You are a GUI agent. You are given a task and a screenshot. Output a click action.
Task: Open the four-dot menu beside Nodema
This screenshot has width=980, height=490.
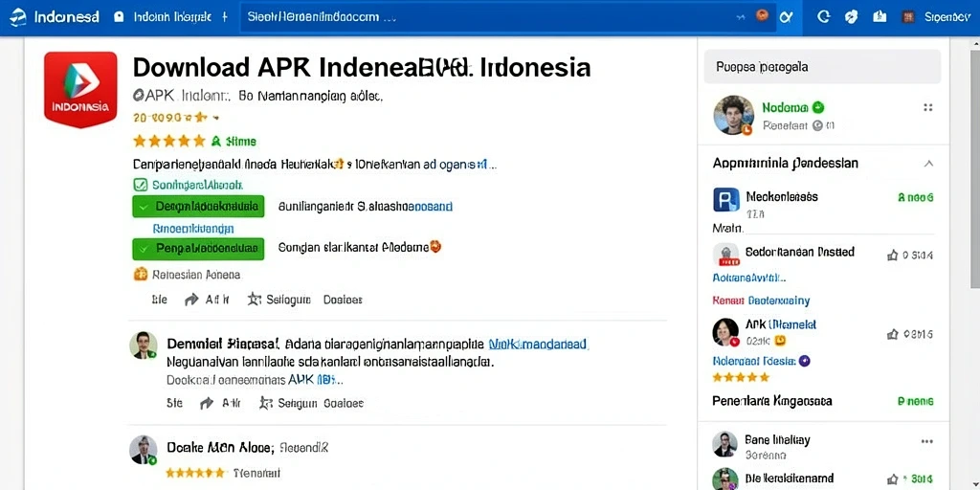coord(928,107)
